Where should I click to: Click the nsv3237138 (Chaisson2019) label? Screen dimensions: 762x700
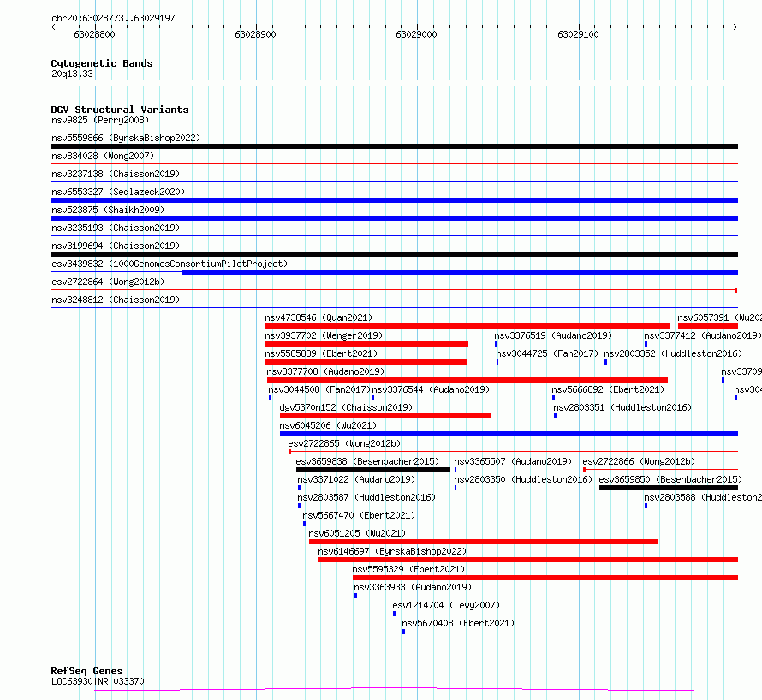[116, 174]
